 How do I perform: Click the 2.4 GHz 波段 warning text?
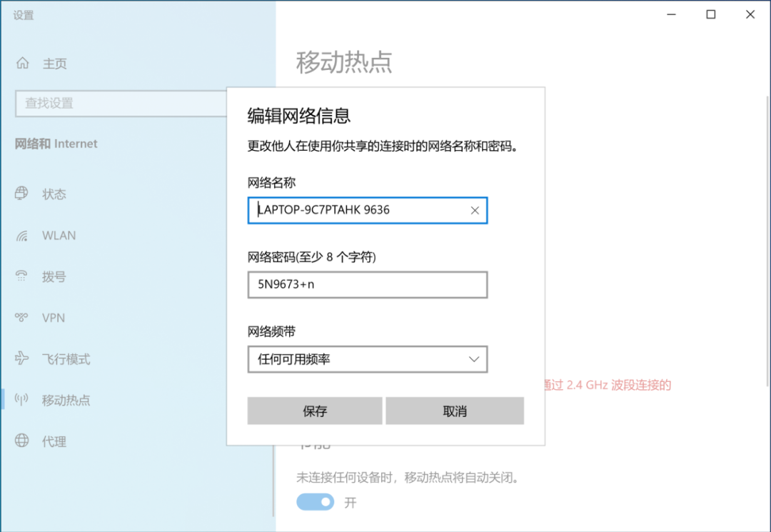[x=608, y=385]
